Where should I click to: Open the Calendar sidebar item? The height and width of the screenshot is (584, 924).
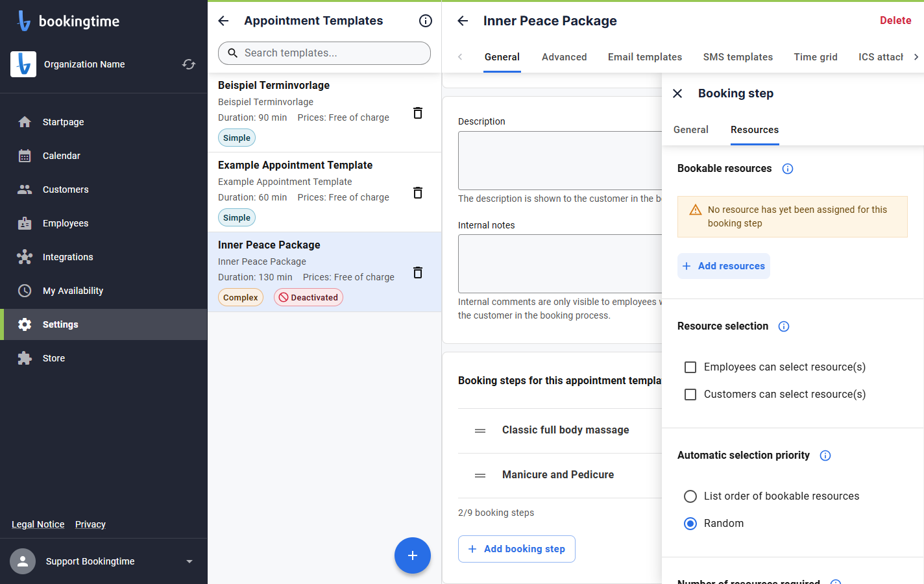[104, 156]
